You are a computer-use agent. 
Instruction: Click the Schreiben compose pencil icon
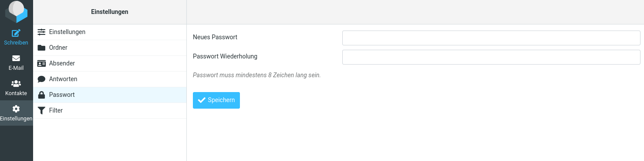[16, 33]
